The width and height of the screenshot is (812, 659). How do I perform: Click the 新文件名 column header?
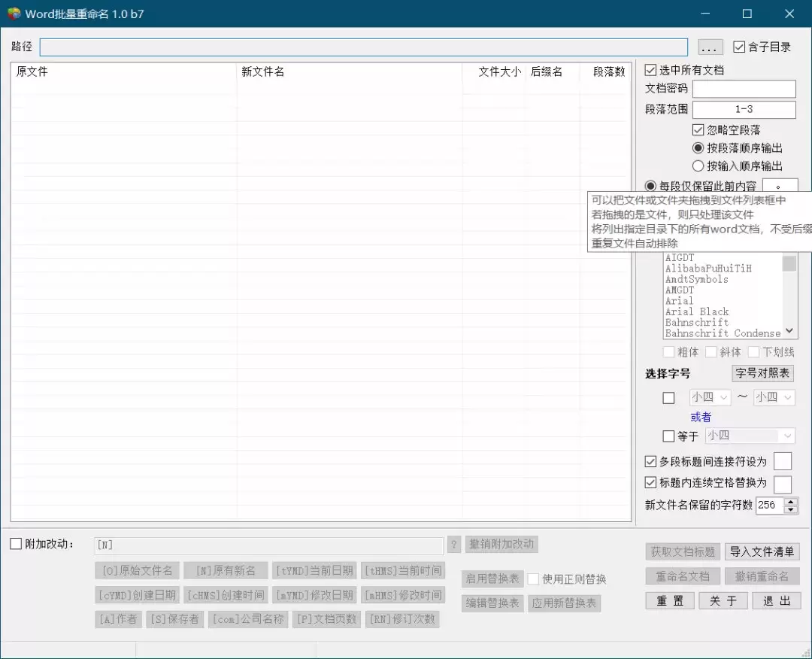point(349,71)
